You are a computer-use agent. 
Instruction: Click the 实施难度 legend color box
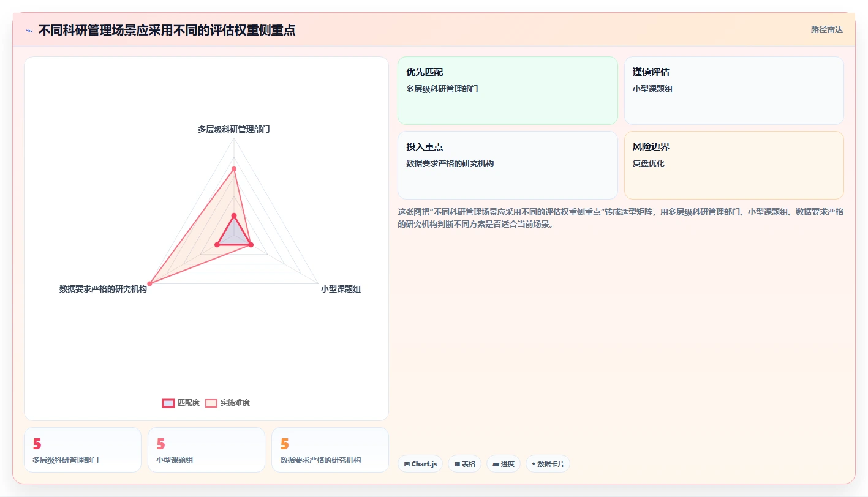211,403
